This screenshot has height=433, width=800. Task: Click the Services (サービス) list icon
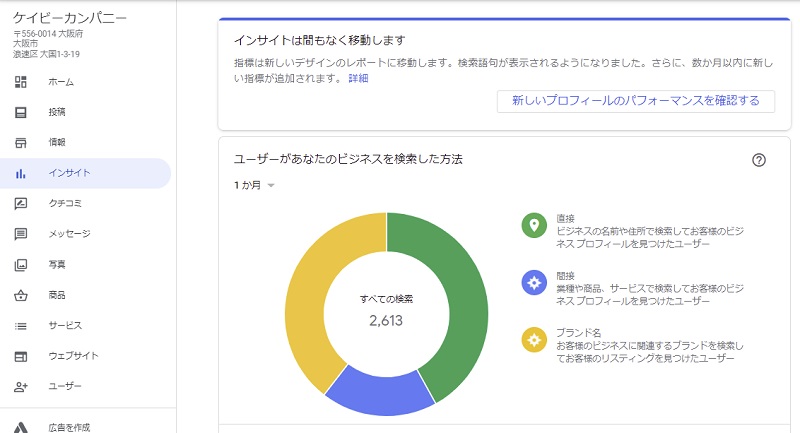20,326
